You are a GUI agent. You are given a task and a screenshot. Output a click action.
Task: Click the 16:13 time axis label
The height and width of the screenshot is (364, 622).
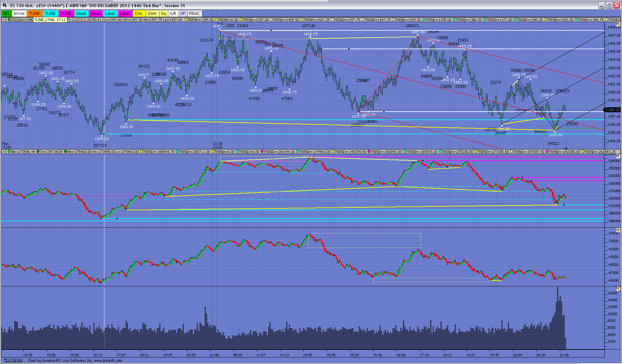point(98,355)
